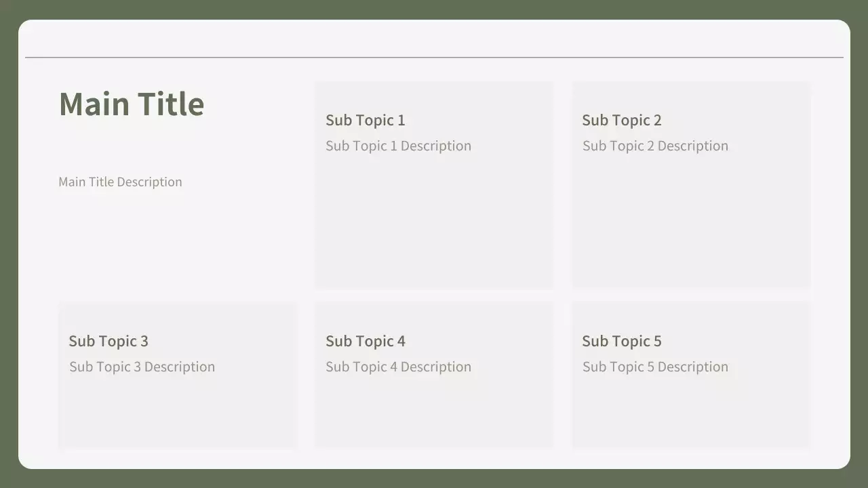Select the Sub Topic 5 Description text
This screenshot has height=488, width=868.
pyautogui.click(x=655, y=367)
